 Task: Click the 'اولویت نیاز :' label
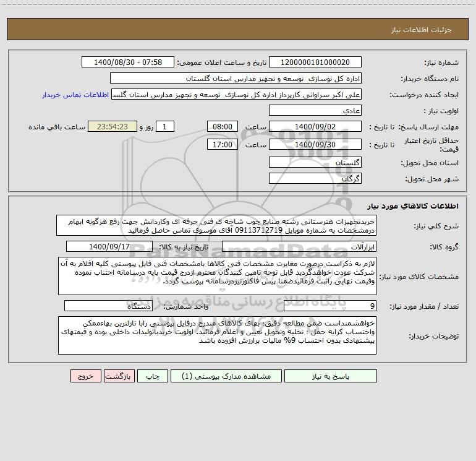(x=441, y=111)
